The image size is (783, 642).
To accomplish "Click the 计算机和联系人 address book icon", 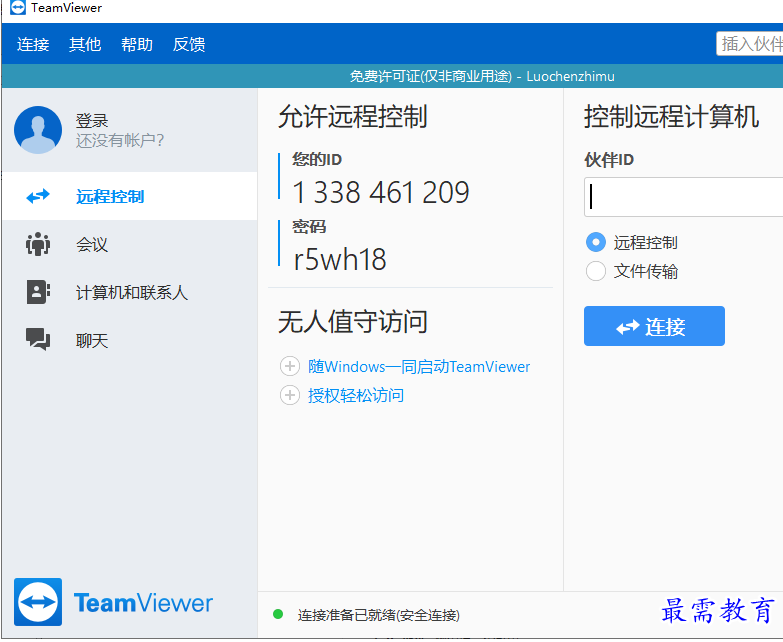I will 38,292.
